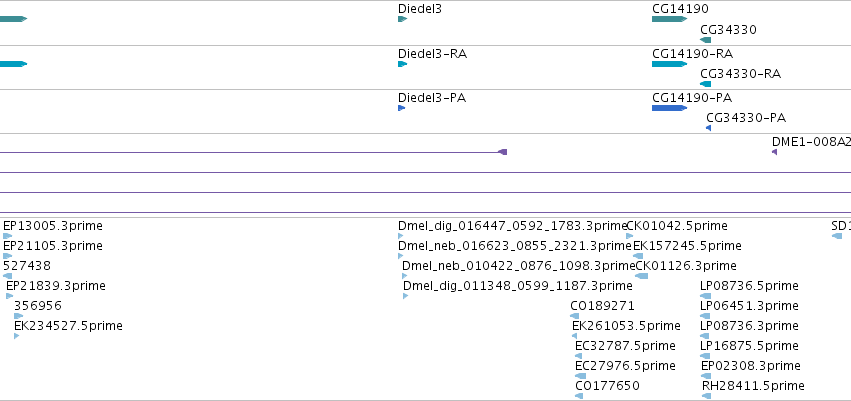Click the Dmel_dig_011348_0599_1187.3prime arrow
This screenshot has width=851, height=401.
[405, 296]
